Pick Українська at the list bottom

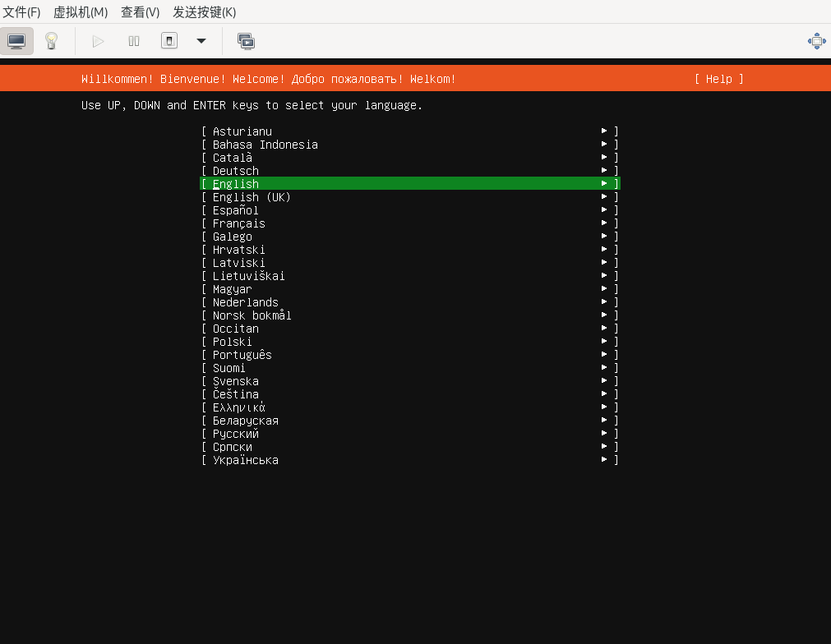pos(245,460)
